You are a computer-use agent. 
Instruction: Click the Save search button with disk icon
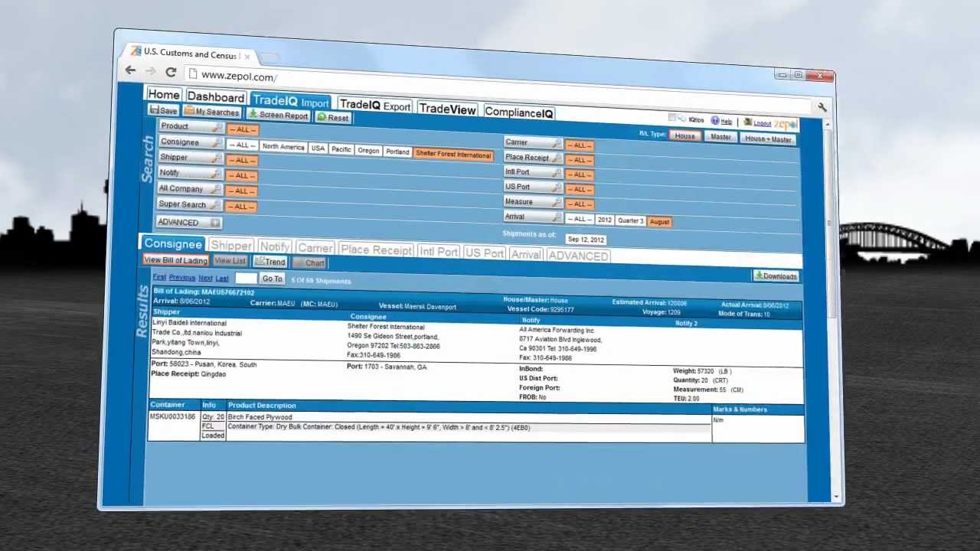tap(163, 111)
